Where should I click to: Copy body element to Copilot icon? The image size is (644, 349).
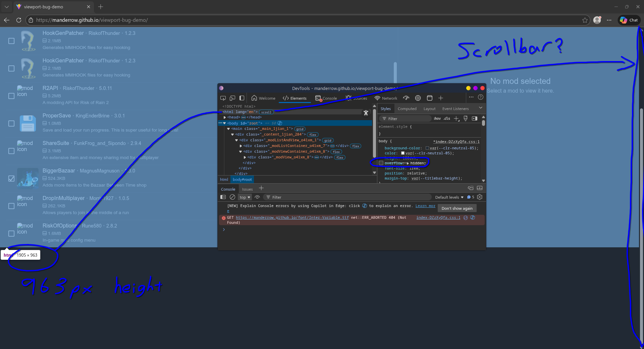click(x=280, y=123)
